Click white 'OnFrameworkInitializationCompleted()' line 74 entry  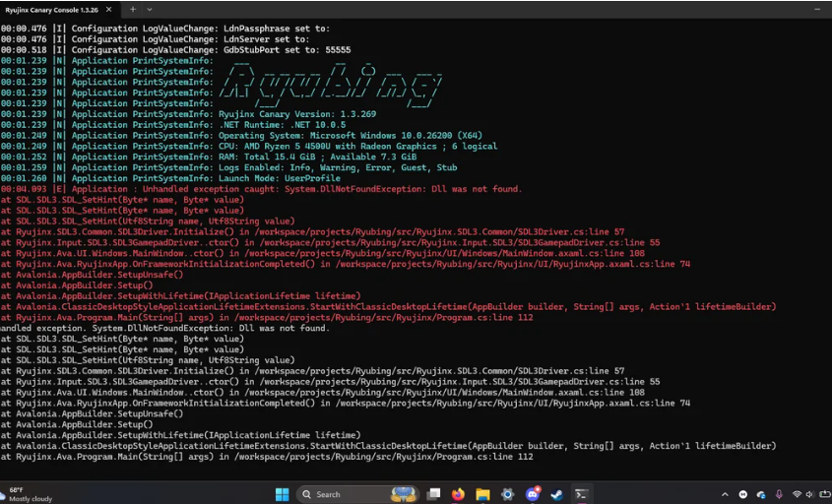pos(346,404)
